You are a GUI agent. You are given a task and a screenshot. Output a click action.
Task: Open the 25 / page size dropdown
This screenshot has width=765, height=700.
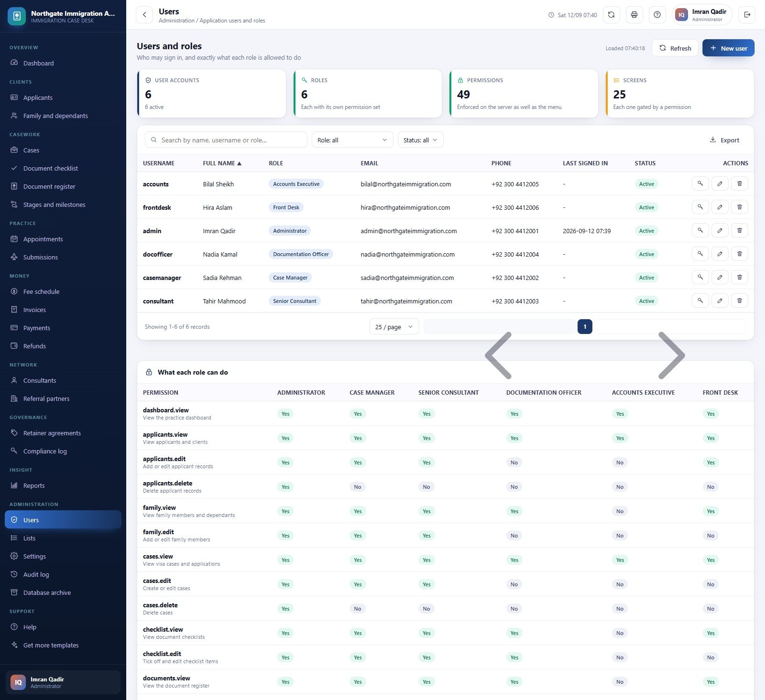coord(394,327)
